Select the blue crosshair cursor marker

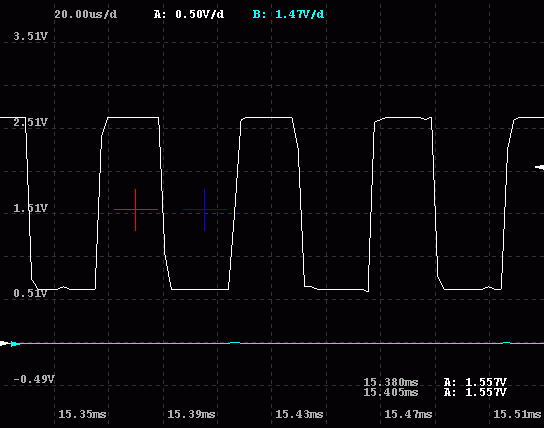pyautogui.click(x=205, y=209)
